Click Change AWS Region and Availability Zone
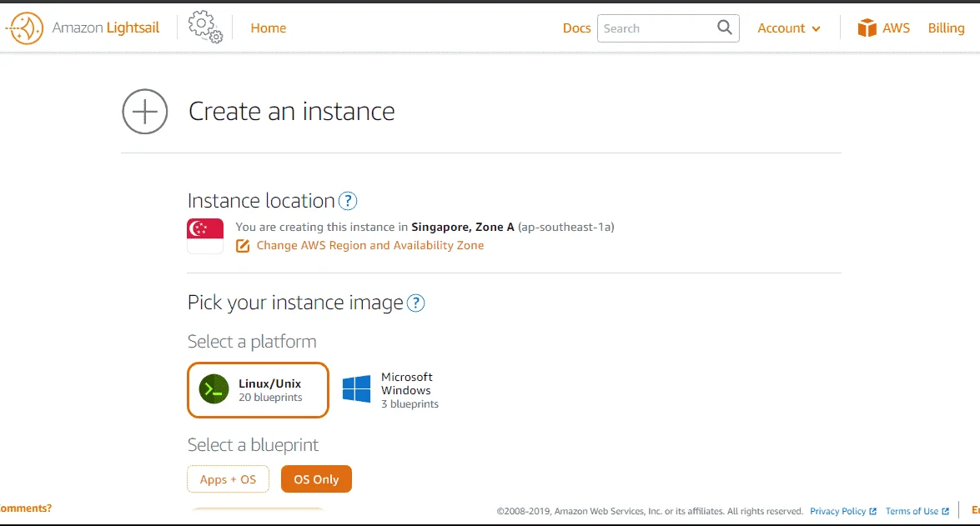The height and width of the screenshot is (526, 980). click(370, 246)
